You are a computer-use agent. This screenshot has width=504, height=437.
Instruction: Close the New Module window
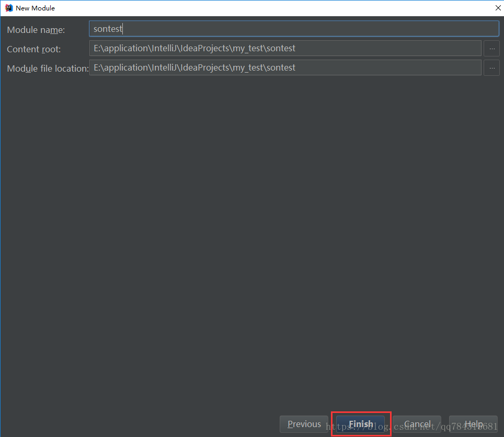[498, 8]
